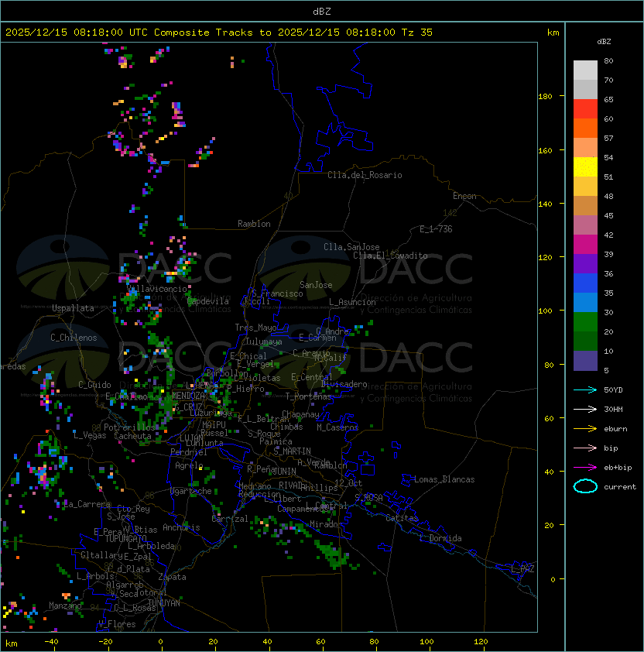Viewport: 644px width, 652px height.
Task: Select the Lomas_Blancas label
Action: pos(444,479)
